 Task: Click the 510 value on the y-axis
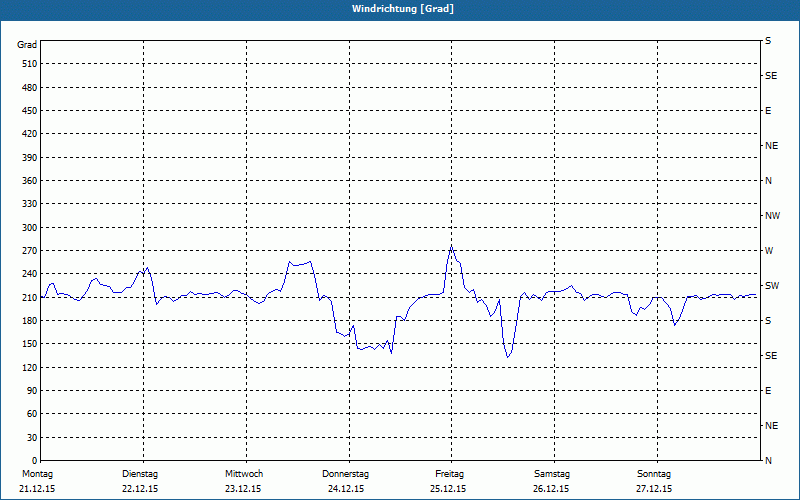coord(28,64)
